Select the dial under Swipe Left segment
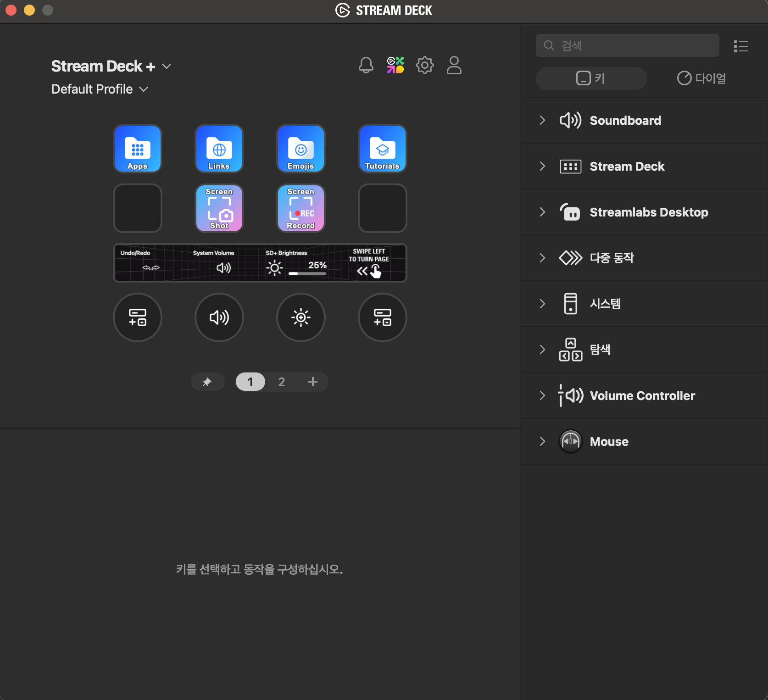The height and width of the screenshot is (700, 768). (x=383, y=317)
